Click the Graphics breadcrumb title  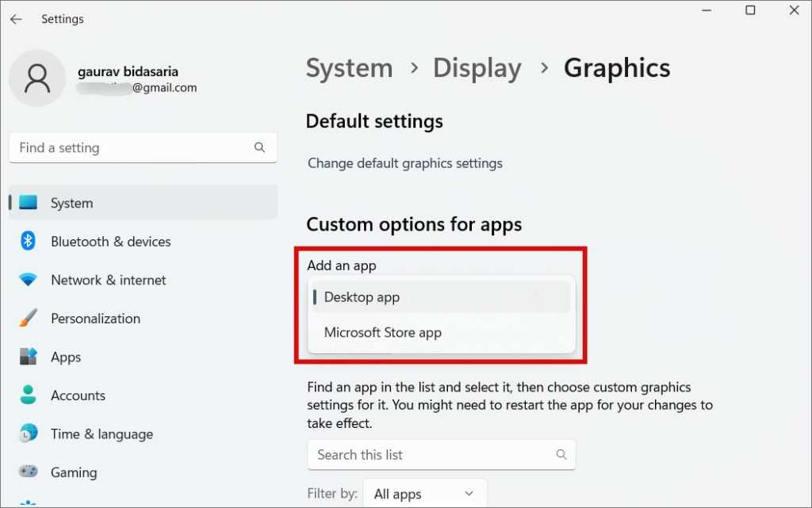tap(617, 68)
